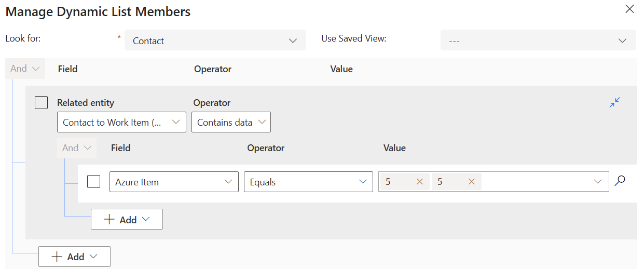Screen dimensions: 644x269
Task: Select the Azure Item row checkbox
Action: point(93,182)
